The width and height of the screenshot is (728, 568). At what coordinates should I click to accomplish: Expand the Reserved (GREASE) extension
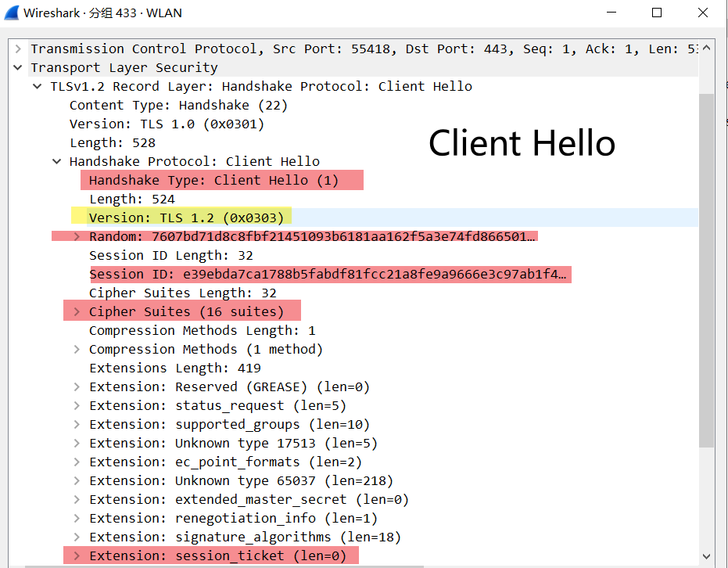point(77,387)
